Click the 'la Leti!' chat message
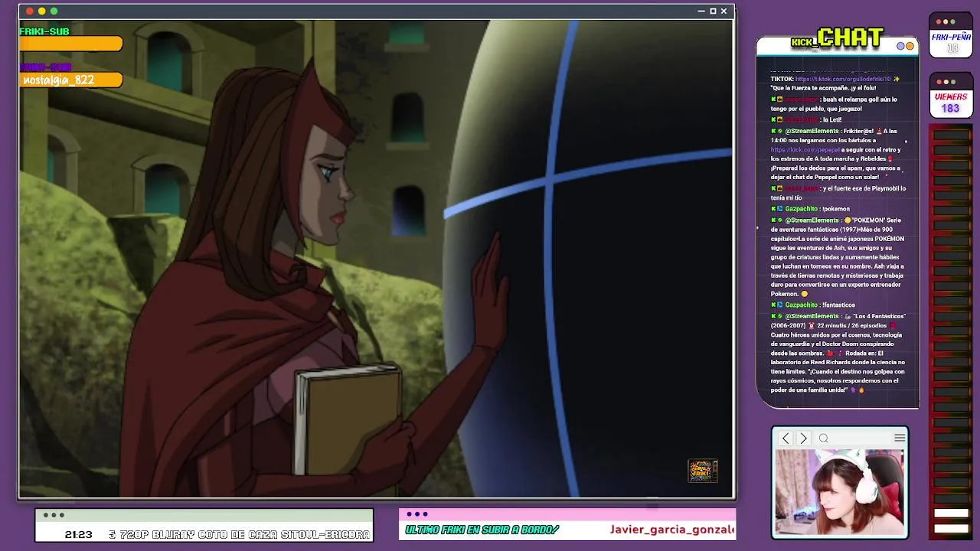The image size is (980, 551). 806,120
